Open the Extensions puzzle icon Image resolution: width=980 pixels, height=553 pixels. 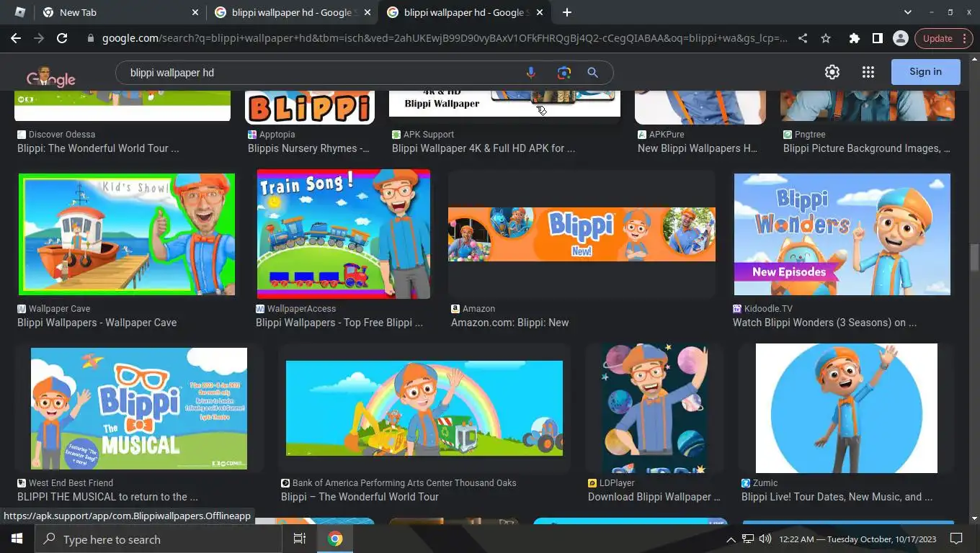pyautogui.click(x=855, y=38)
